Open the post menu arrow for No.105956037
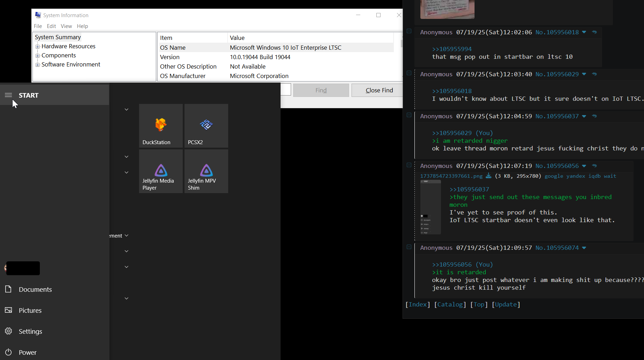Screen dimensions: 644x360 pos(584,116)
